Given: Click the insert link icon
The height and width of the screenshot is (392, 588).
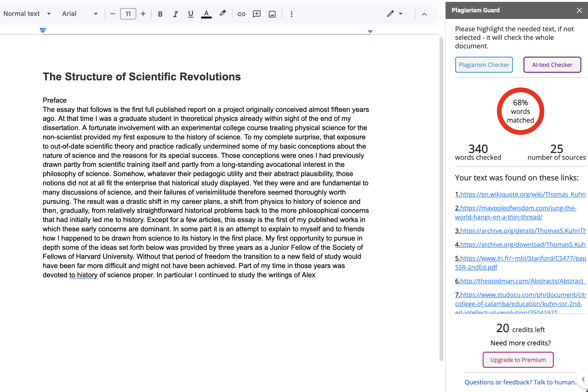Looking at the screenshot, I should coord(241,14).
